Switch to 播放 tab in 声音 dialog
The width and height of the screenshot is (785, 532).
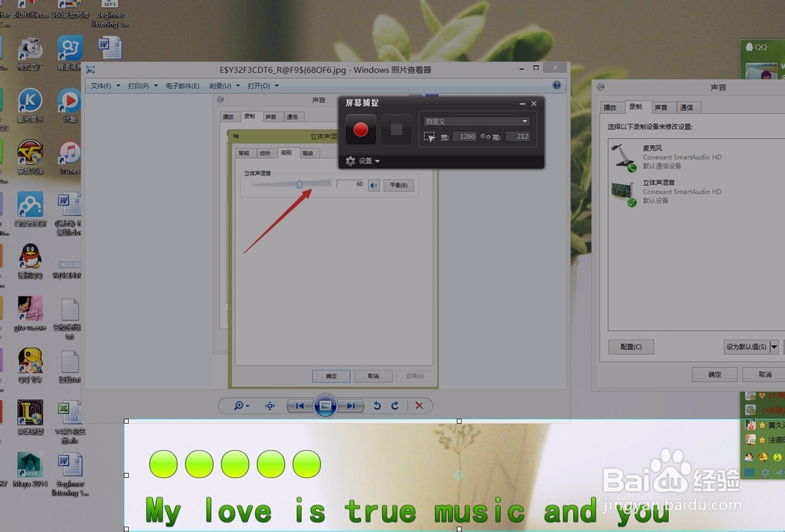[x=610, y=107]
